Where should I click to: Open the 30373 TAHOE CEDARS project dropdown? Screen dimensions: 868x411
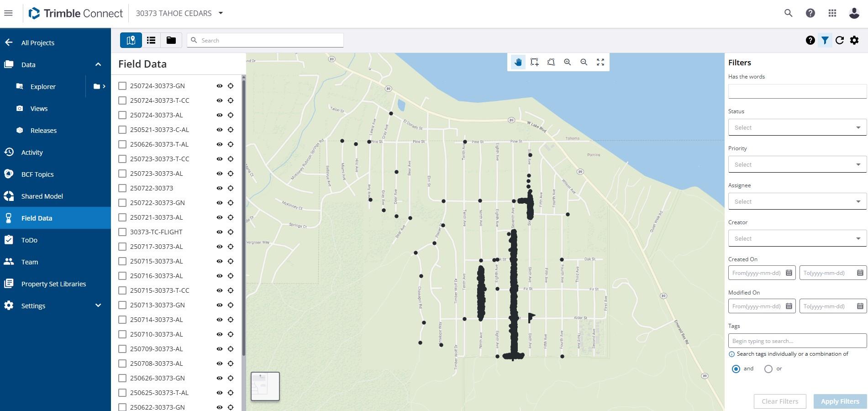(x=221, y=13)
